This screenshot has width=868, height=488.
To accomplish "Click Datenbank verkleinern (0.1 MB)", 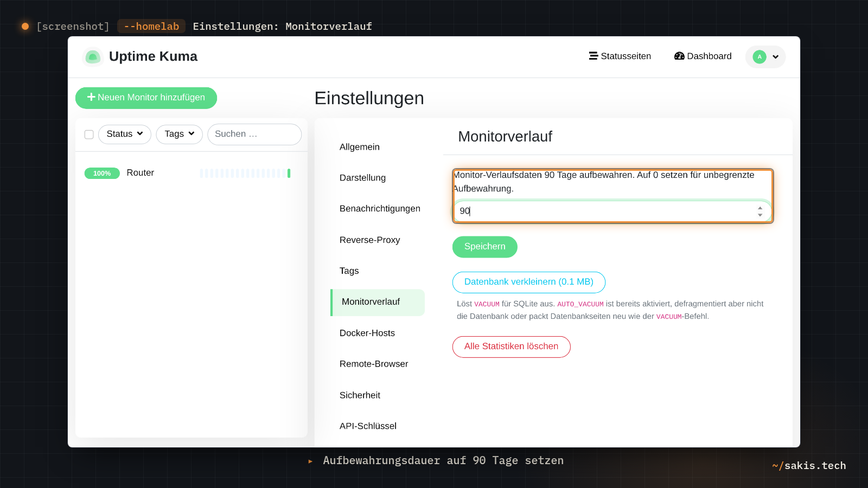I will pos(529,282).
